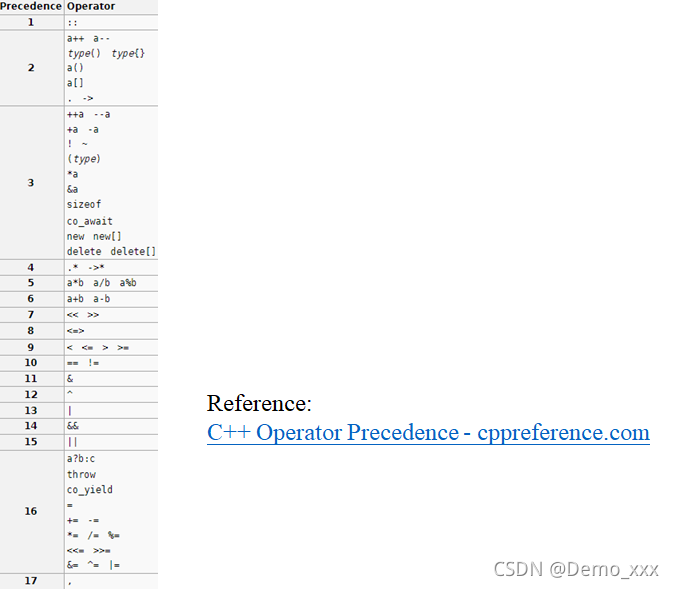Click the '||' logical OR cell in row 15
The width and height of the screenshot is (674, 589).
pos(111,442)
